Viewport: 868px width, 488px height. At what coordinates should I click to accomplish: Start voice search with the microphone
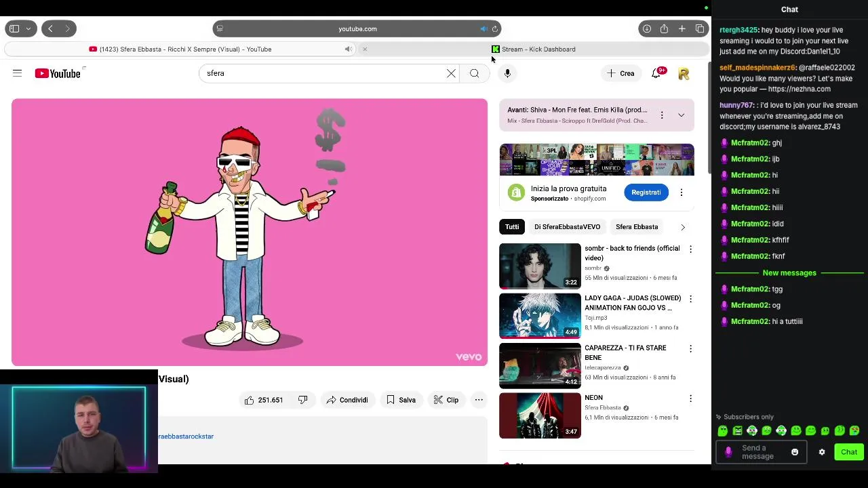coord(507,73)
